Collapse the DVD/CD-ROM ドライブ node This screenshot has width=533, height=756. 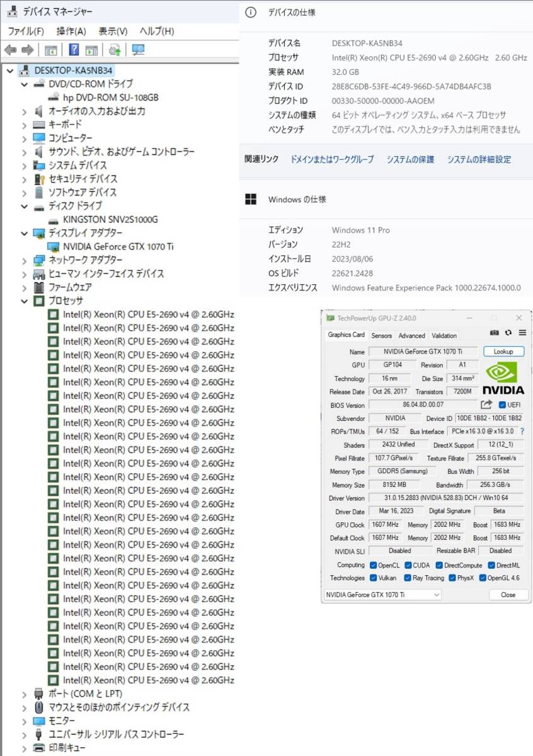[25, 84]
